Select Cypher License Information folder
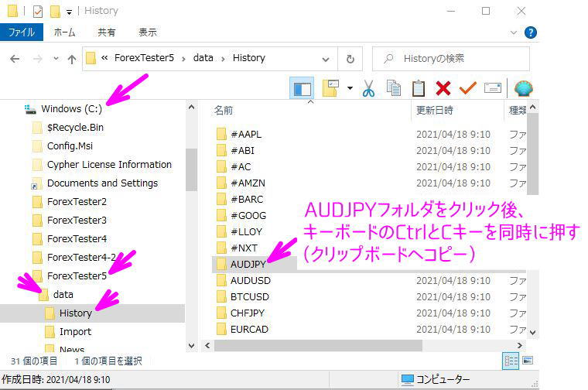 [109, 165]
